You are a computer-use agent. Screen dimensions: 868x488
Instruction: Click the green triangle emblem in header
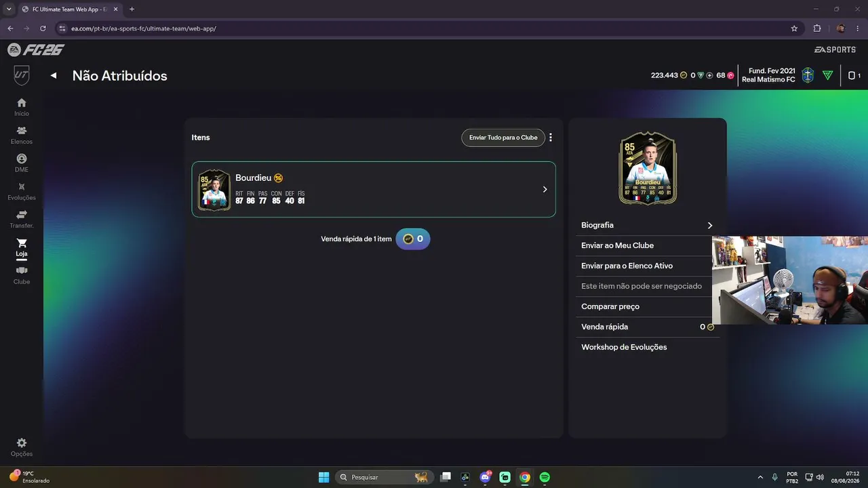coord(827,75)
